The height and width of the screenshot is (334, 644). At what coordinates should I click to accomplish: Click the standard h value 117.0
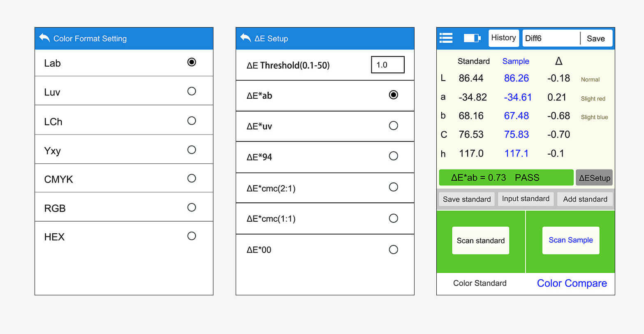click(471, 153)
